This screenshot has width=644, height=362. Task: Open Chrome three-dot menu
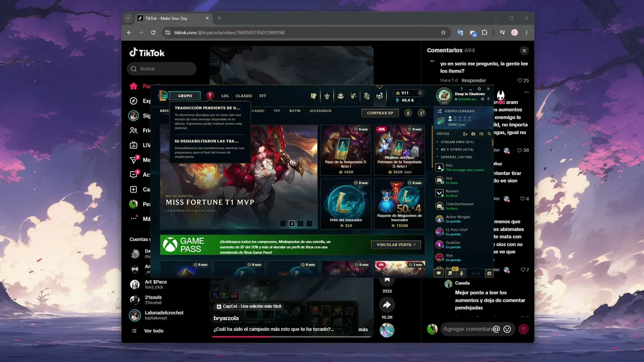tap(527, 33)
